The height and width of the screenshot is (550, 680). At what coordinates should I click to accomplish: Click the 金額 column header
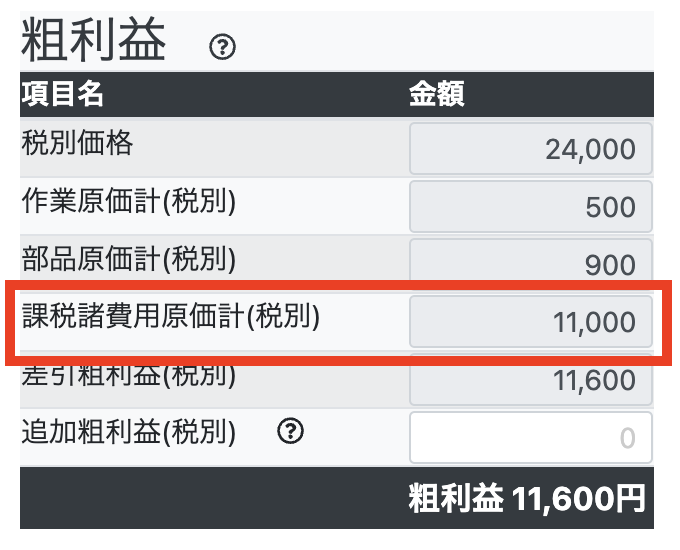(x=436, y=94)
